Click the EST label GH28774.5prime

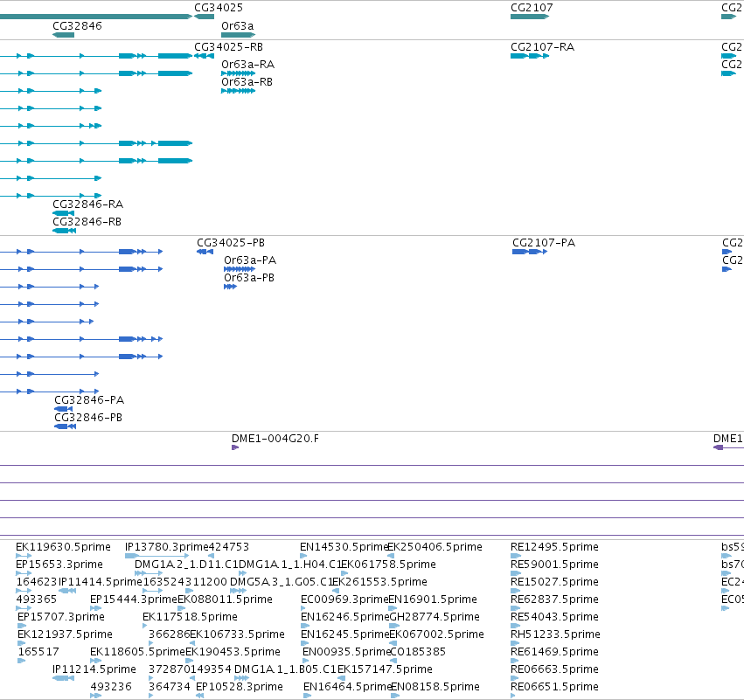coord(435,617)
